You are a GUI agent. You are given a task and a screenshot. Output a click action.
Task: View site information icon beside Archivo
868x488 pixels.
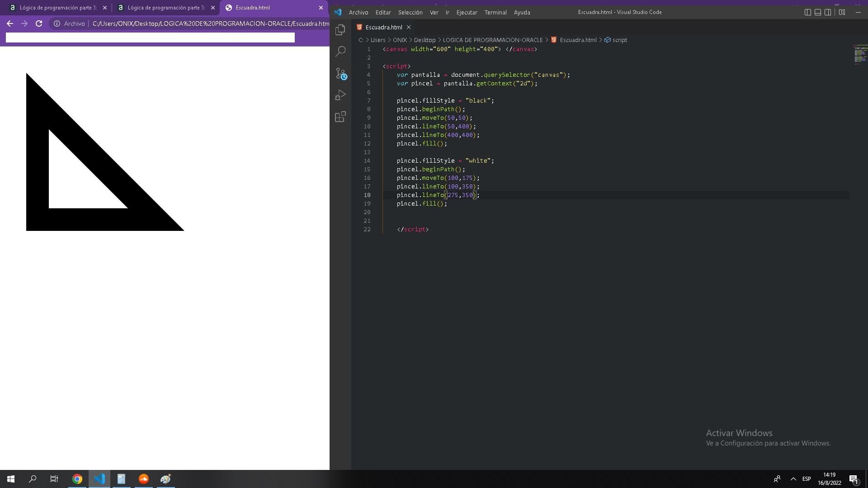point(57,23)
